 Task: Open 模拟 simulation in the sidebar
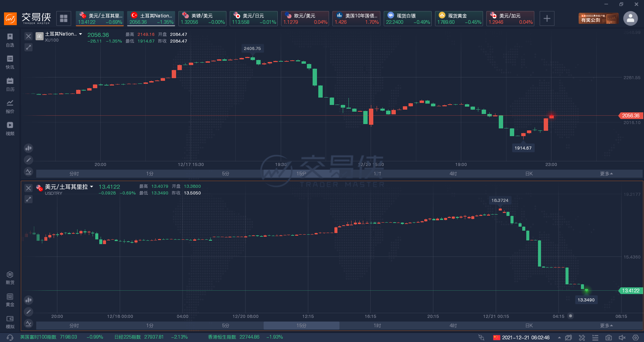pos(10,322)
